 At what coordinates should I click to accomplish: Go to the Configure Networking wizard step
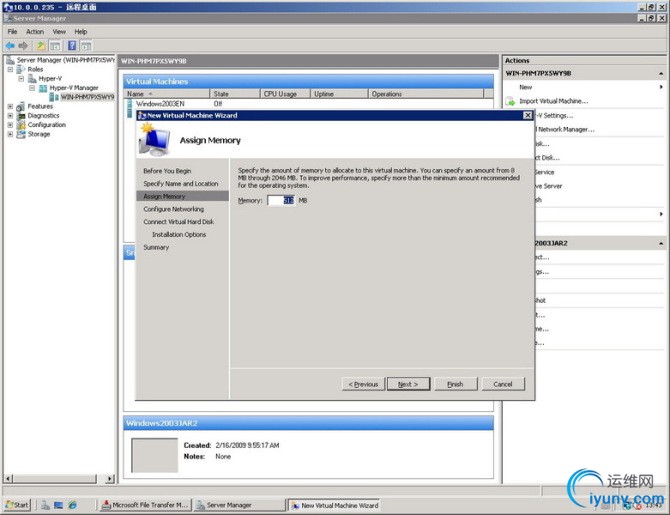173,209
